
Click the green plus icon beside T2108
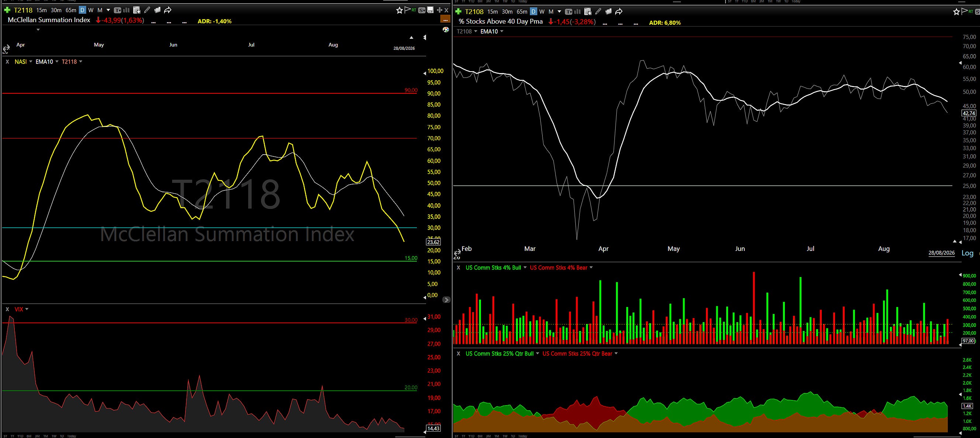[458, 11]
